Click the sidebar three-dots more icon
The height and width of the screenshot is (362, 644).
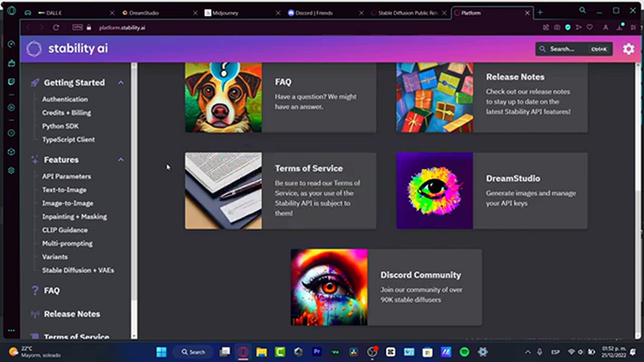(11, 330)
